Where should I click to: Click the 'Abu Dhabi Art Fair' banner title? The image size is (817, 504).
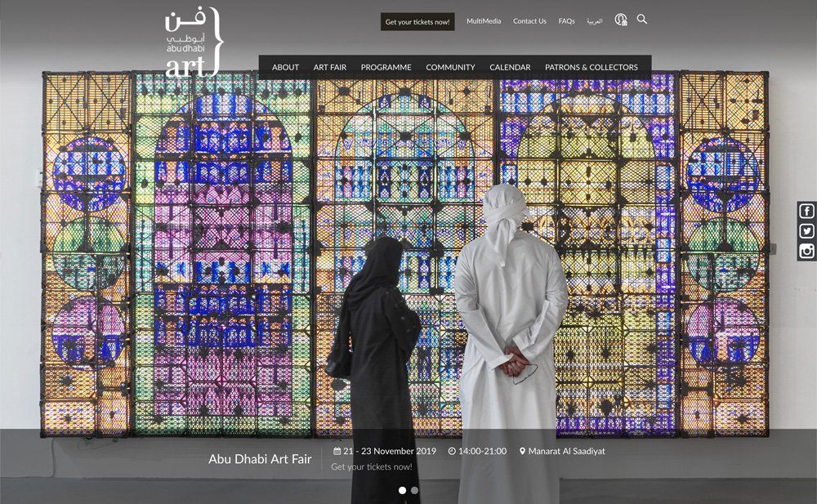click(260, 458)
